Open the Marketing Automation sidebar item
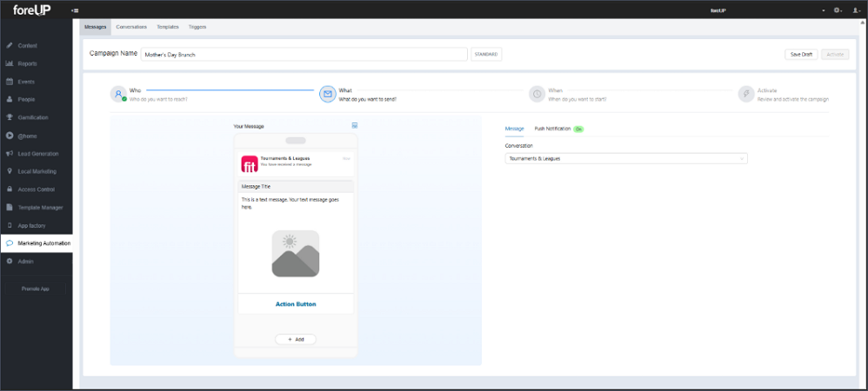Image resolution: width=868 pixels, height=391 pixels. 37,243
